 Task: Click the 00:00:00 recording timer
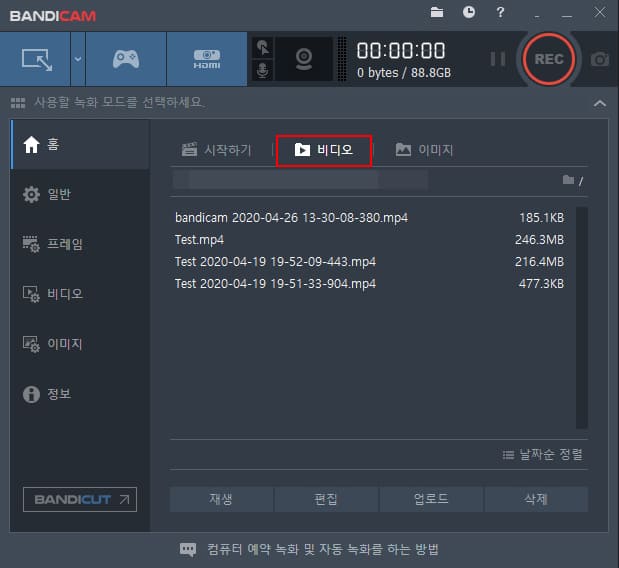coord(401,51)
